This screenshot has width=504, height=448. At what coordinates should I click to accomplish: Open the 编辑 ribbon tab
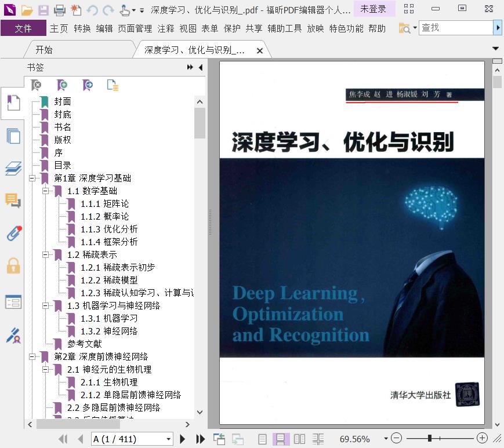pyautogui.click(x=104, y=28)
